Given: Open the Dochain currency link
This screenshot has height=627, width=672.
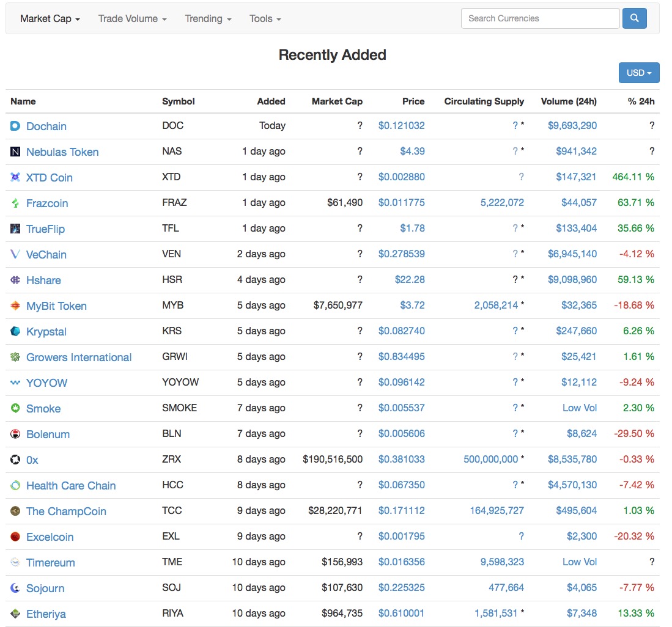Looking at the screenshot, I should click(x=46, y=127).
